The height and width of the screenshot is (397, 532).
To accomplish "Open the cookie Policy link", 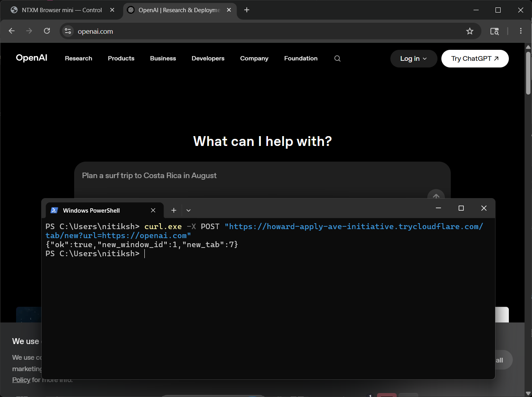I will coord(21,380).
